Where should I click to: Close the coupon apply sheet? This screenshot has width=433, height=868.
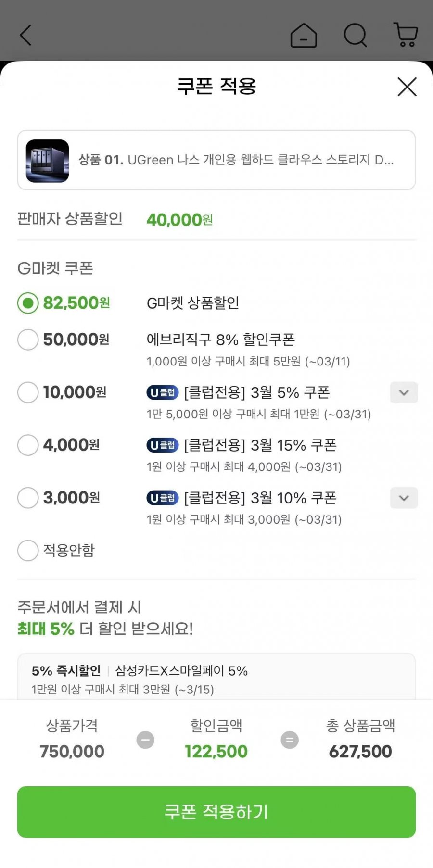407,87
